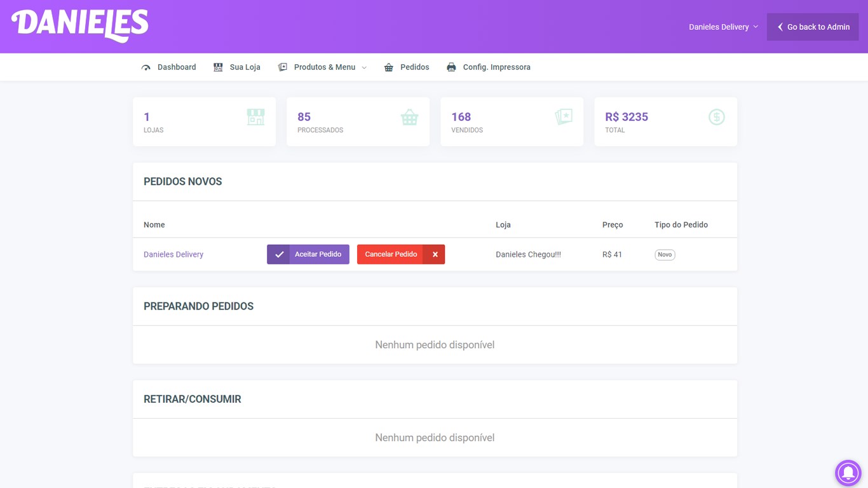Screen dimensions: 868x488
Task: Click the LOJAS label
Action: [x=154, y=130]
